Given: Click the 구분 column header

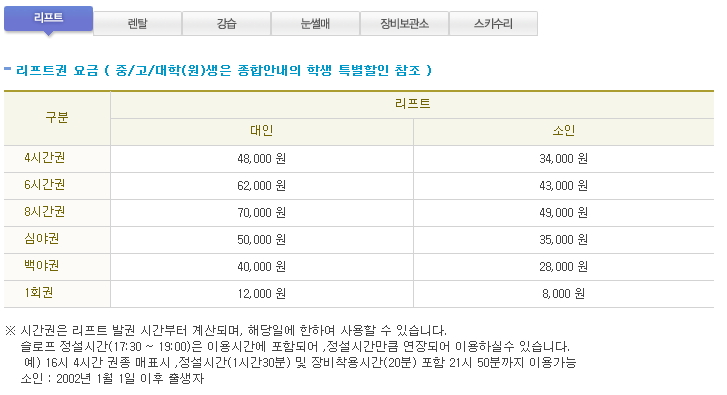Looking at the screenshot, I should click(57, 118).
